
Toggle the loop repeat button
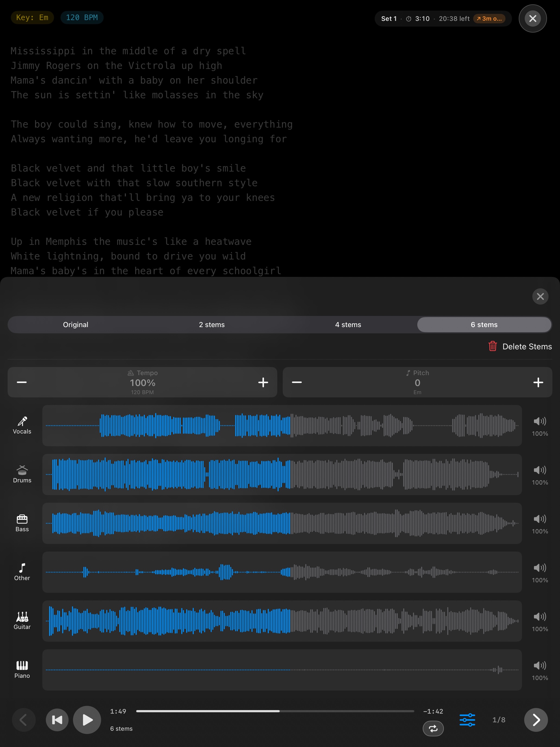[x=433, y=729]
